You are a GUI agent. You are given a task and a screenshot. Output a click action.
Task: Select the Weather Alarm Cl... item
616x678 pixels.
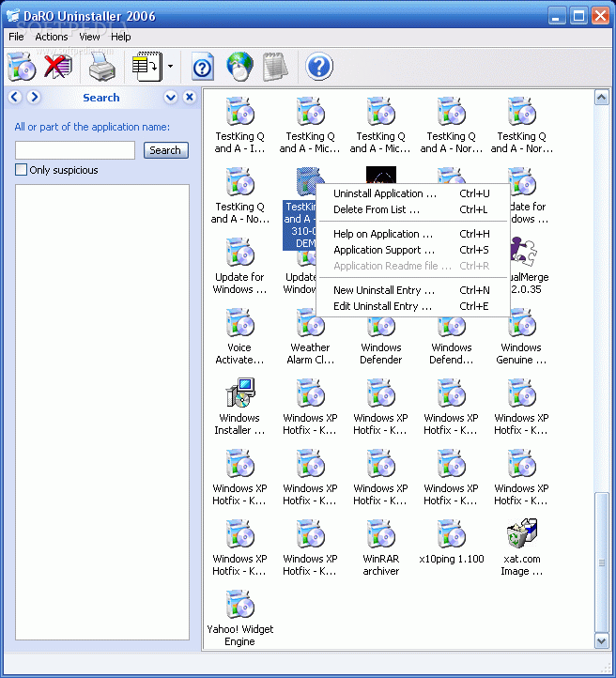click(x=311, y=336)
